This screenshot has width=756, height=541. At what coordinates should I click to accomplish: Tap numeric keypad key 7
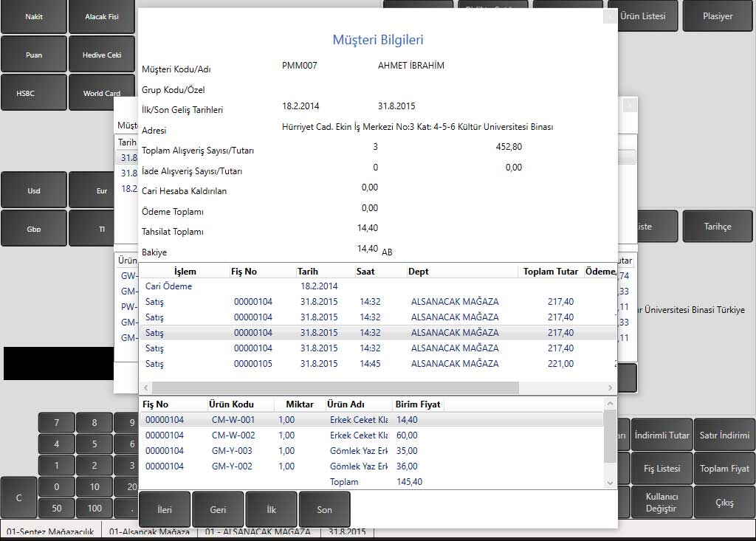tap(56, 422)
